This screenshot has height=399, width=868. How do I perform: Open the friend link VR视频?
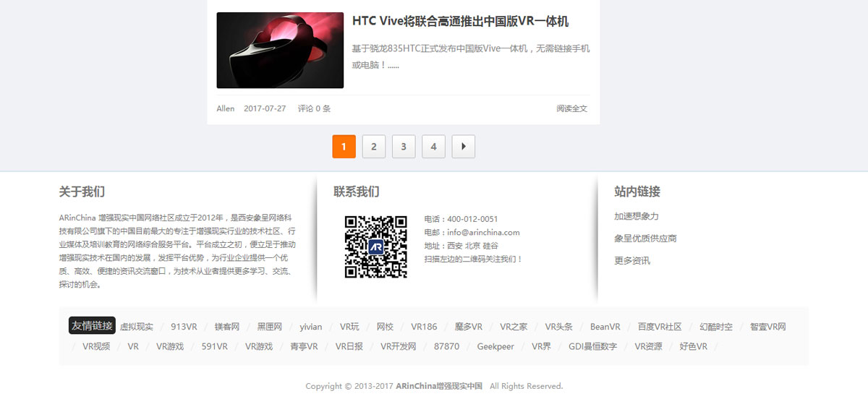point(96,346)
